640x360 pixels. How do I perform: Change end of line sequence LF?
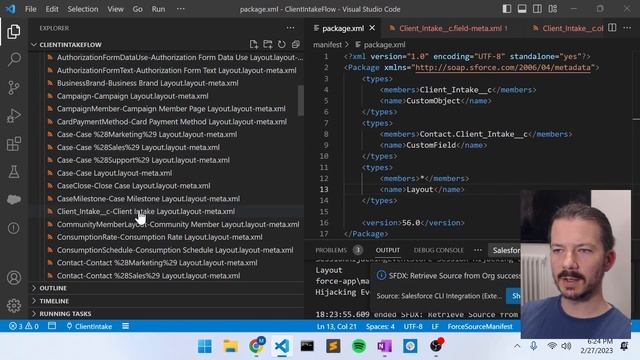coord(435,327)
